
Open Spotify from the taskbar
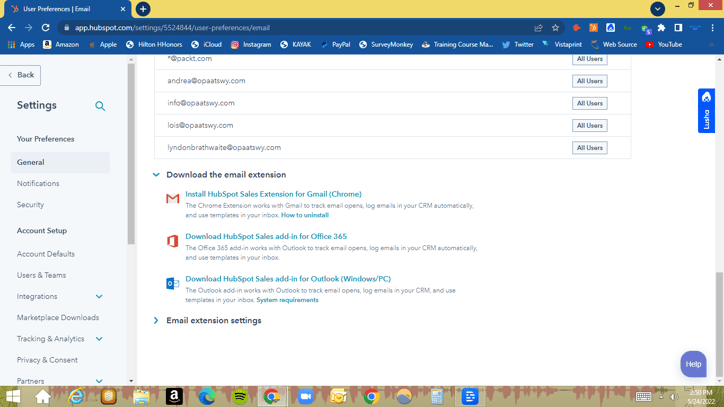tap(239, 397)
